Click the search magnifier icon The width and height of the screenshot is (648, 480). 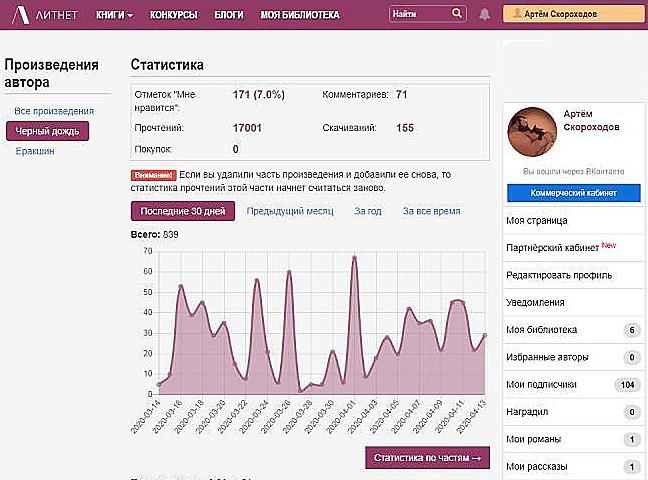457,15
